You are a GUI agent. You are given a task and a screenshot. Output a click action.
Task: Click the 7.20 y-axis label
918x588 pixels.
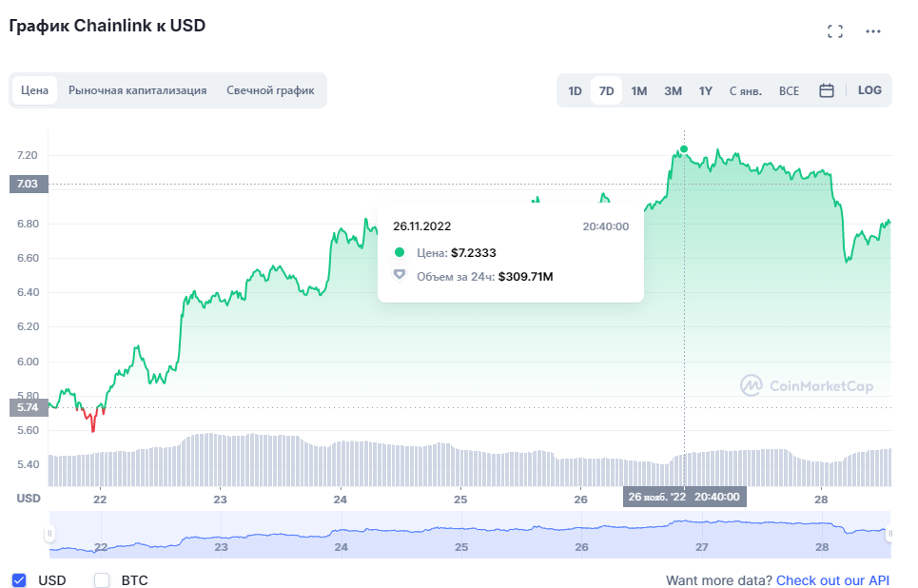click(27, 155)
